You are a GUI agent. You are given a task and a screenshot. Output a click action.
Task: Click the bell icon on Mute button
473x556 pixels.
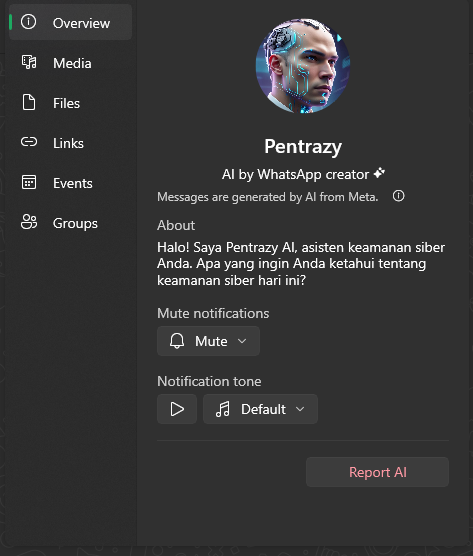[177, 341]
